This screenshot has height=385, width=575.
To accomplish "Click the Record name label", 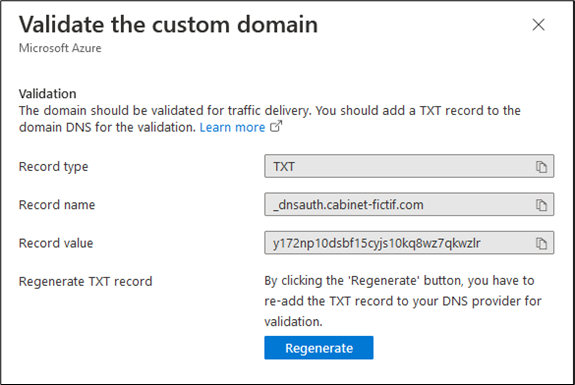I will [57, 205].
